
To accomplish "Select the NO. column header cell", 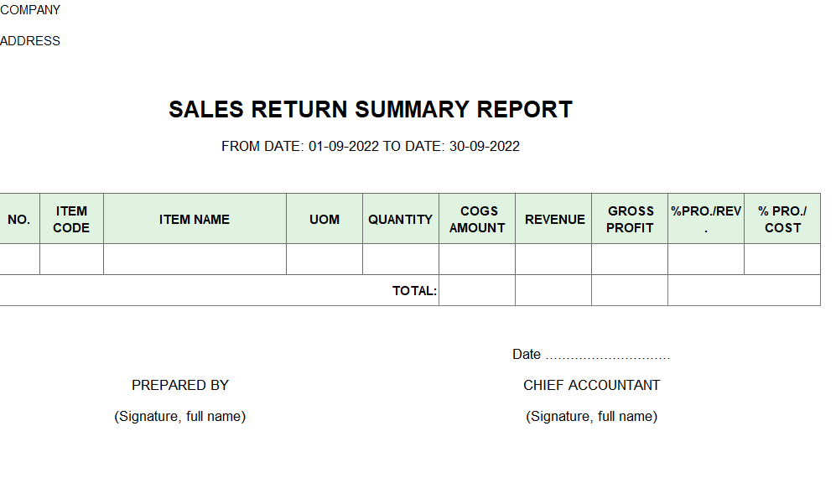I will pos(19,219).
